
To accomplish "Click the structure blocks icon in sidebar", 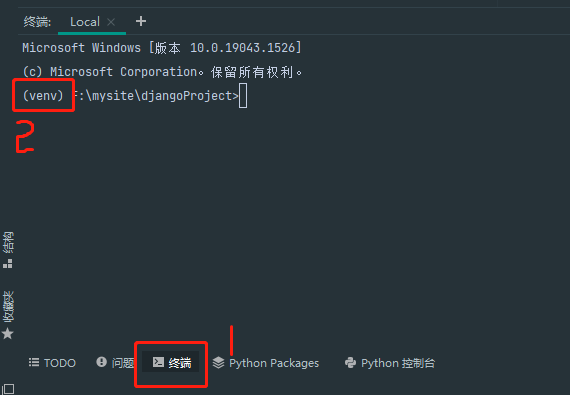I will 8,263.
